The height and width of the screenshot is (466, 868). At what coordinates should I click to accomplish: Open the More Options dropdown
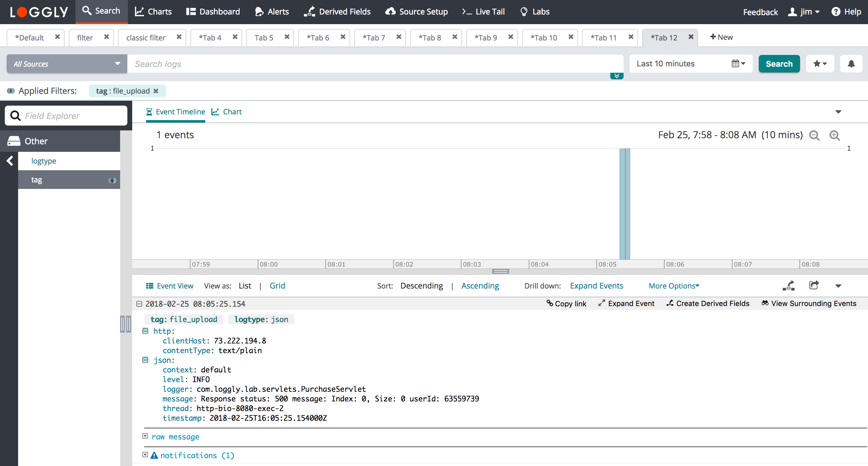(x=674, y=286)
